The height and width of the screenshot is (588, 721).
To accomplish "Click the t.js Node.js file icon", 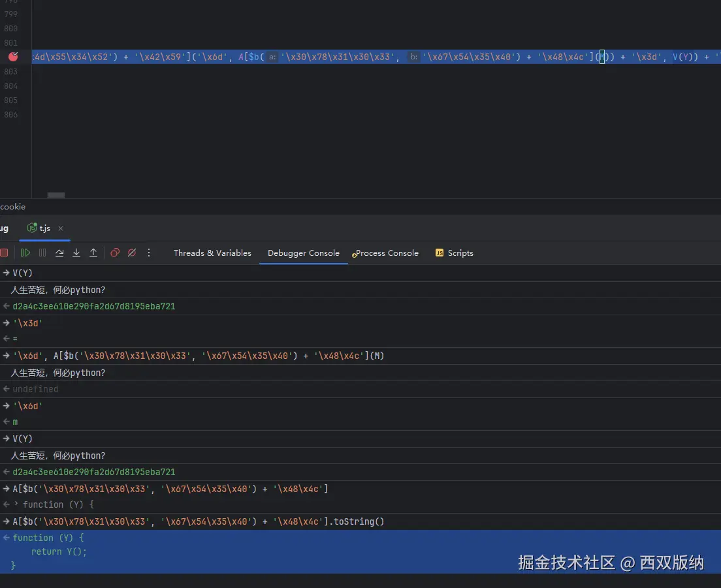I will [x=32, y=228].
